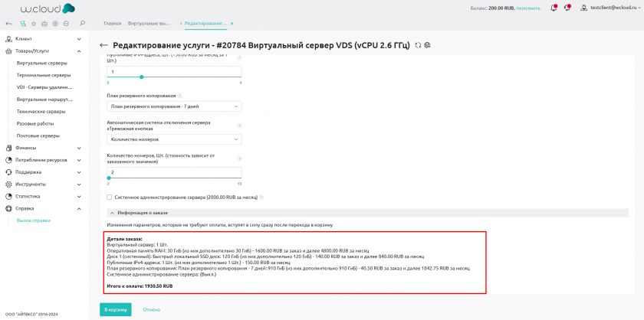
Task: Click the Количество номеров slider handle
Action: coord(108,178)
